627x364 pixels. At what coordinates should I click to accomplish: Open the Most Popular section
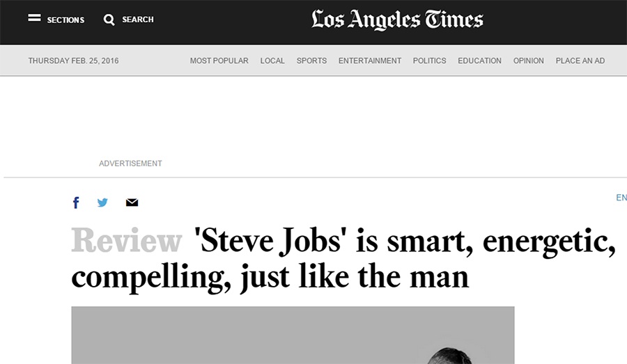click(219, 61)
